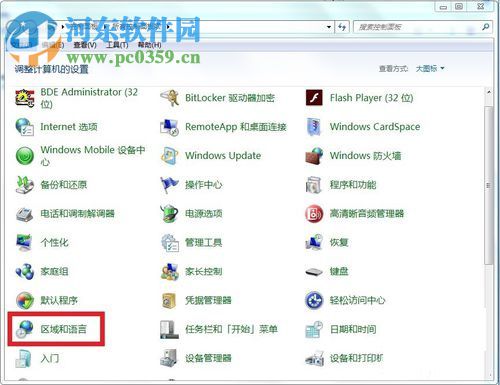The image size is (500, 385).
Task: Open the 查看(V) menu
Action: [85, 45]
